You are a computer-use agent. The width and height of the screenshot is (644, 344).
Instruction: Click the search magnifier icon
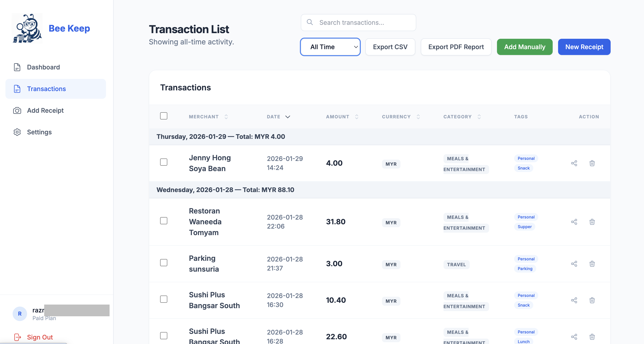click(x=310, y=22)
